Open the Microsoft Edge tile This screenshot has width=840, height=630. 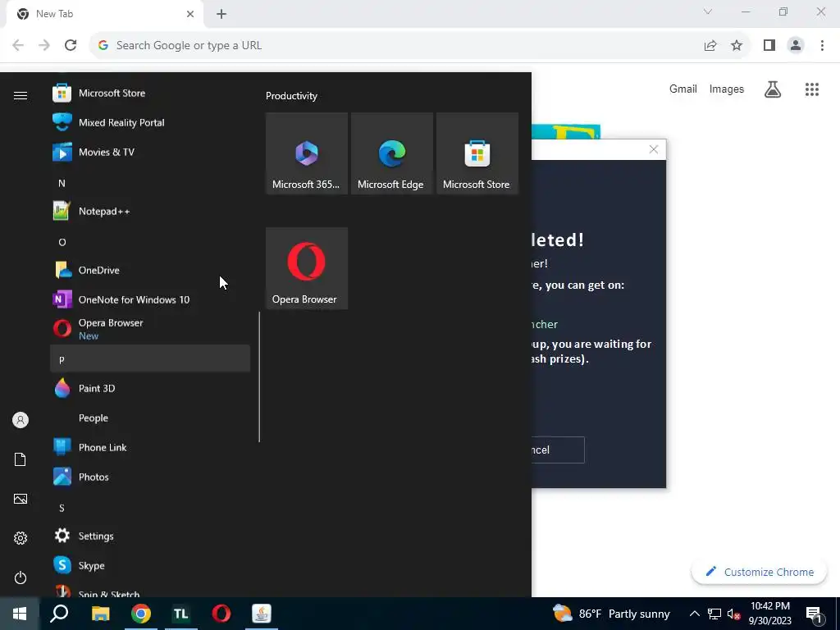391,153
